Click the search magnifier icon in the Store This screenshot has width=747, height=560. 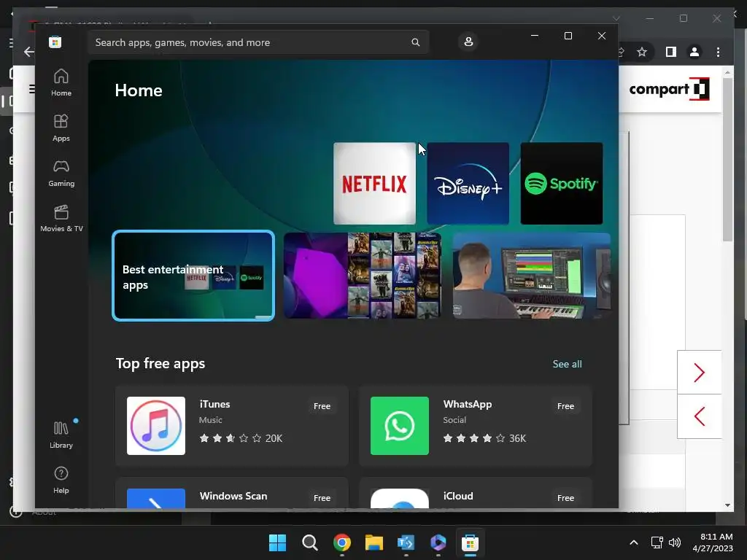(415, 42)
